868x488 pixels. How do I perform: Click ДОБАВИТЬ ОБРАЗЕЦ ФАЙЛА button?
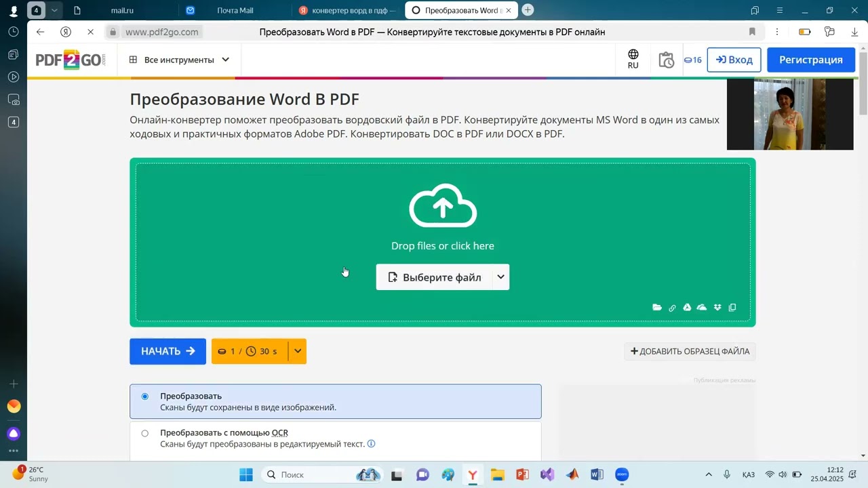coord(690,351)
